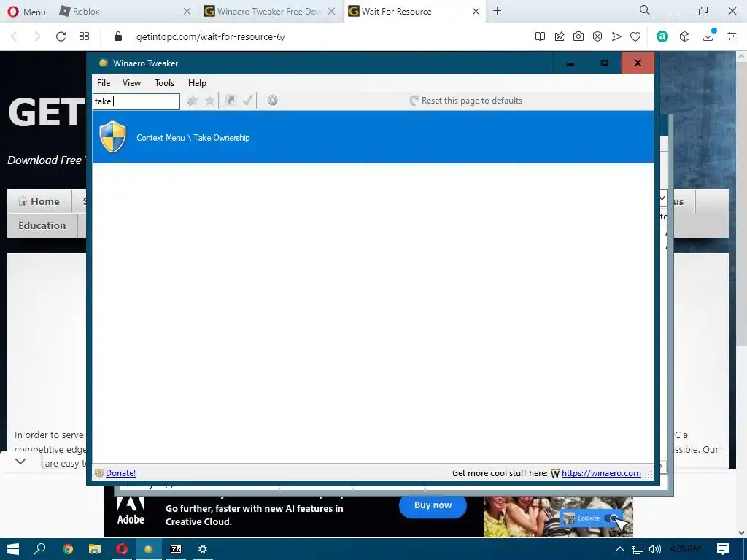This screenshot has height=560, width=747.
Task: Reload the current page
Action: pyautogui.click(x=61, y=36)
